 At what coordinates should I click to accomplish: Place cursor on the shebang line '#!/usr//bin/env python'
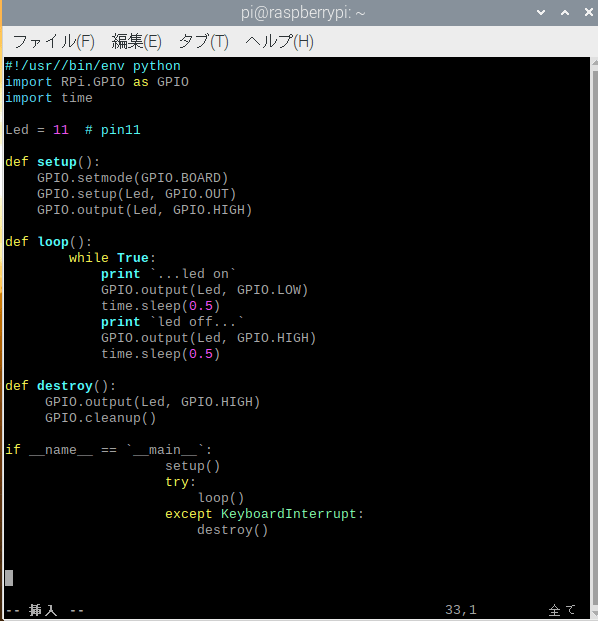pyautogui.click(x=93, y=66)
